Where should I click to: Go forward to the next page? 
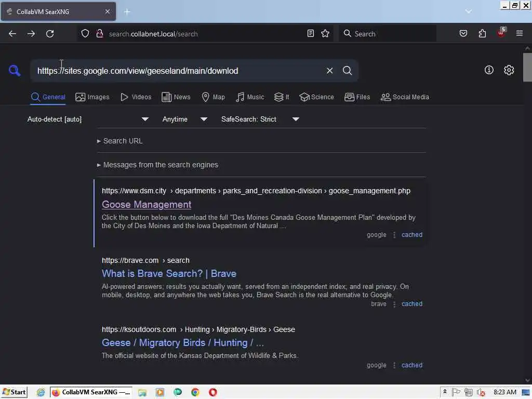coord(31,34)
